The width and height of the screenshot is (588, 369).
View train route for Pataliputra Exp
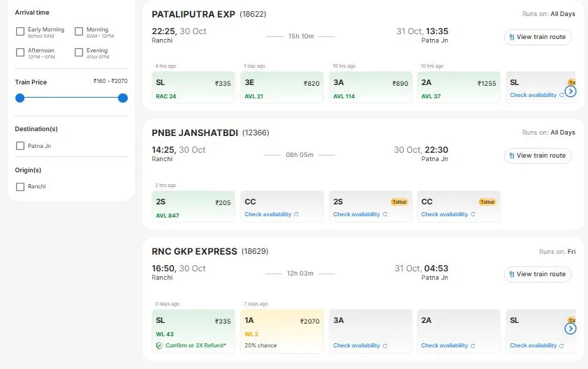538,37
